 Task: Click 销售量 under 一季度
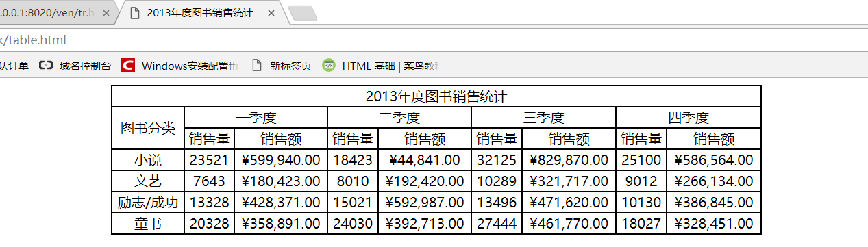click(x=210, y=139)
